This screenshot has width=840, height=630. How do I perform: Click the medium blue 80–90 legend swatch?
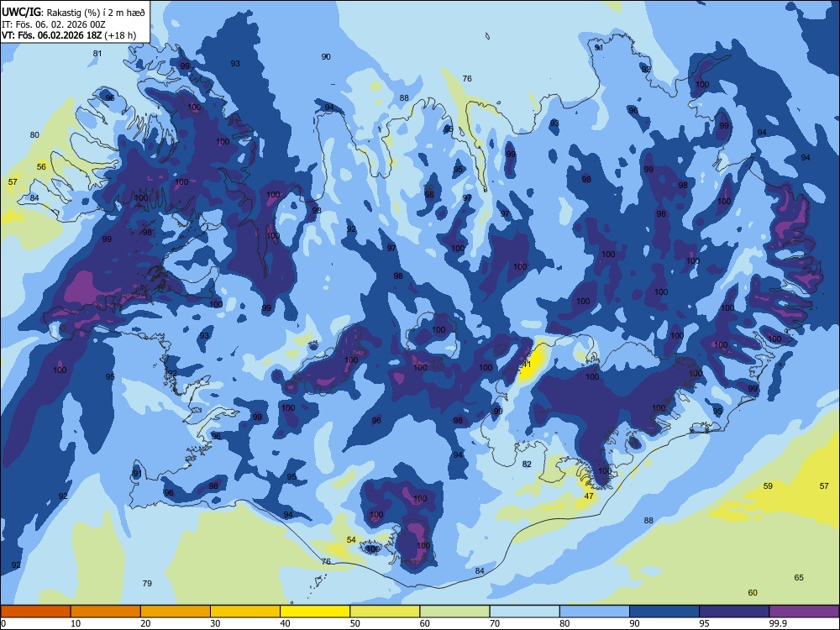click(x=595, y=612)
